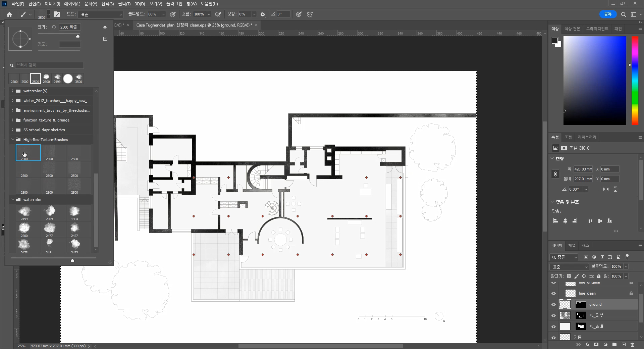The width and height of the screenshot is (644, 349).
Task: Toggle visibility of the FL_실내 layer
Action: 554,327
